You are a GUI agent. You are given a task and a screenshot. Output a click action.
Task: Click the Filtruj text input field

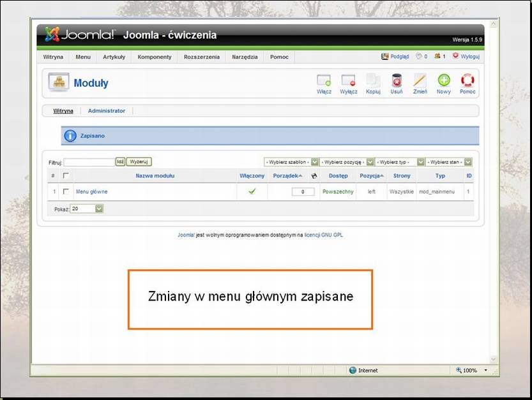[89, 163]
